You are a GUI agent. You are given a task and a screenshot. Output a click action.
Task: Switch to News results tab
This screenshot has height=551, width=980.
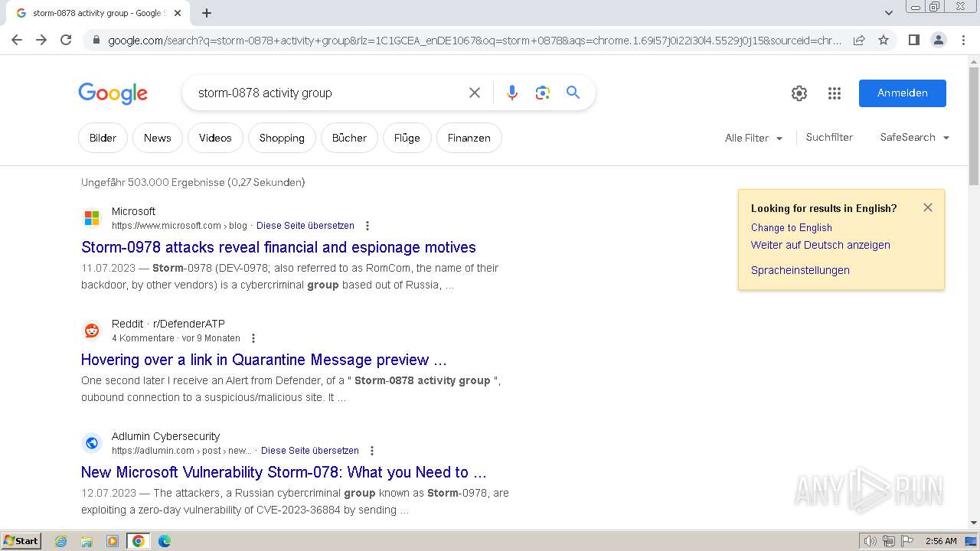click(157, 138)
